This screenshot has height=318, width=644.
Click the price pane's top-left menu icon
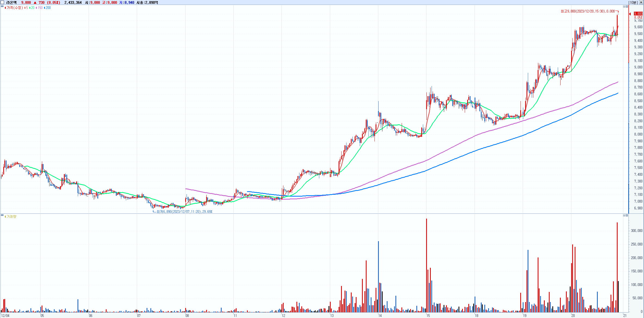point(2,7)
